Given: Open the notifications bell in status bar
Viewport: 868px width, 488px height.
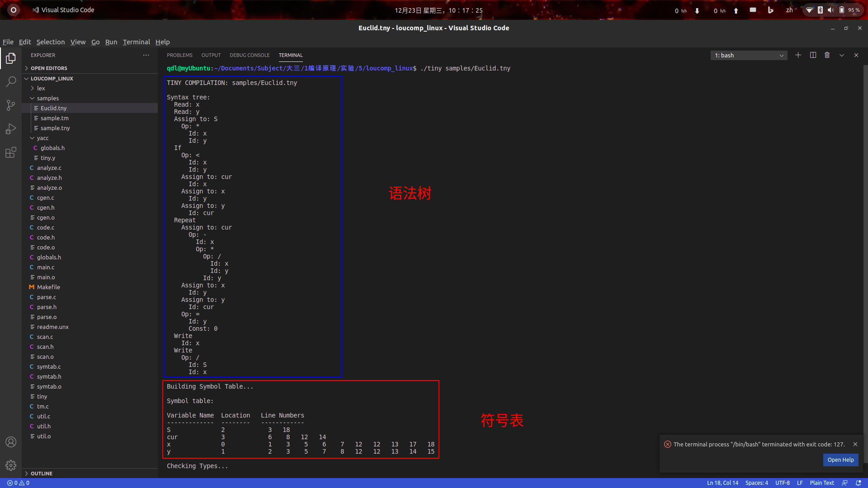Looking at the screenshot, I should (x=859, y=483).
